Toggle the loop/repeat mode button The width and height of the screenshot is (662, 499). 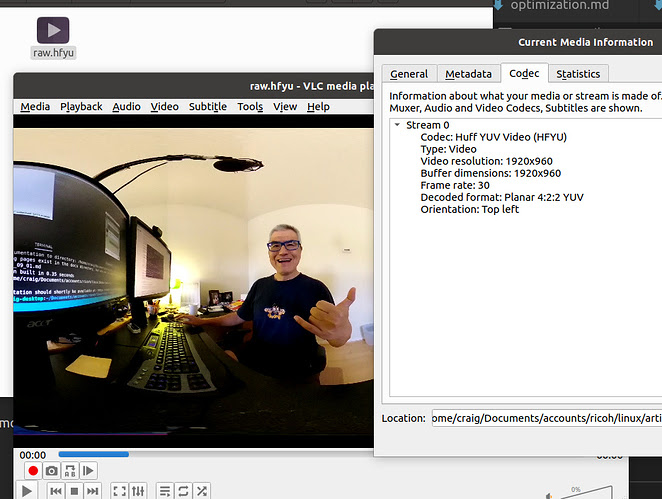183,491
